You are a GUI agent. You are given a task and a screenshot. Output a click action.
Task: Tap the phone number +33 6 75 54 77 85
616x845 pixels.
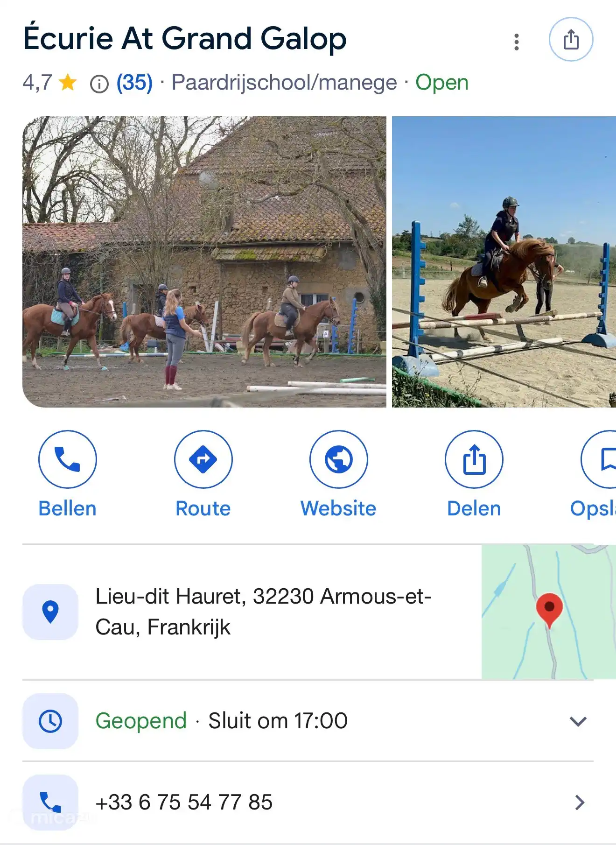pyautogui.click(x=184, y=803)
